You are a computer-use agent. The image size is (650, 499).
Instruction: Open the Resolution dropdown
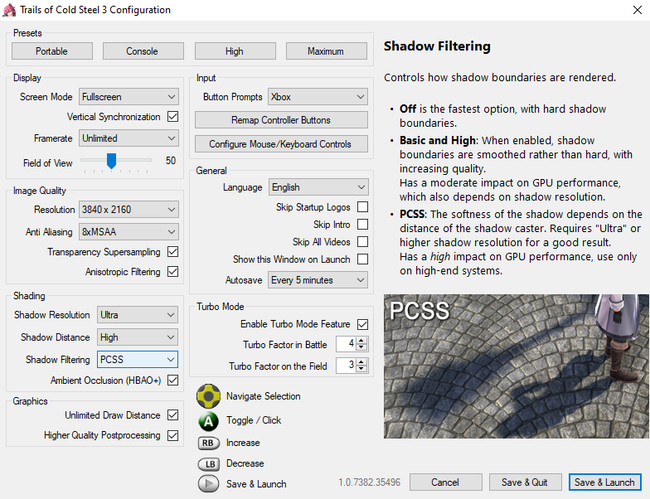coord(129,209)
